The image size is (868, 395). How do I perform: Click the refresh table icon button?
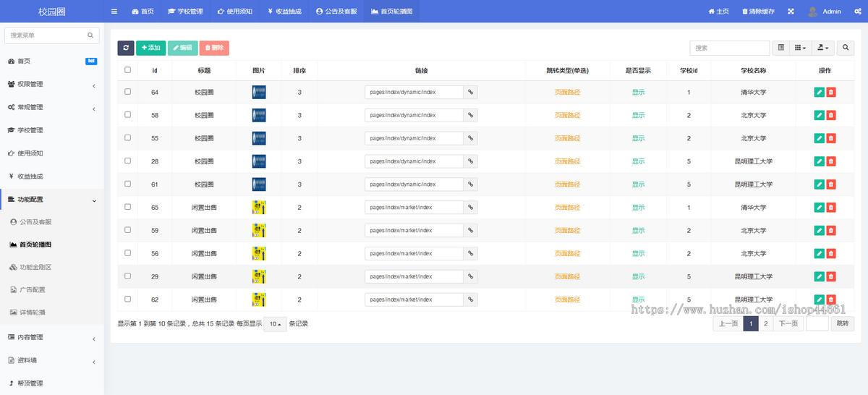(x=126, y=48)
